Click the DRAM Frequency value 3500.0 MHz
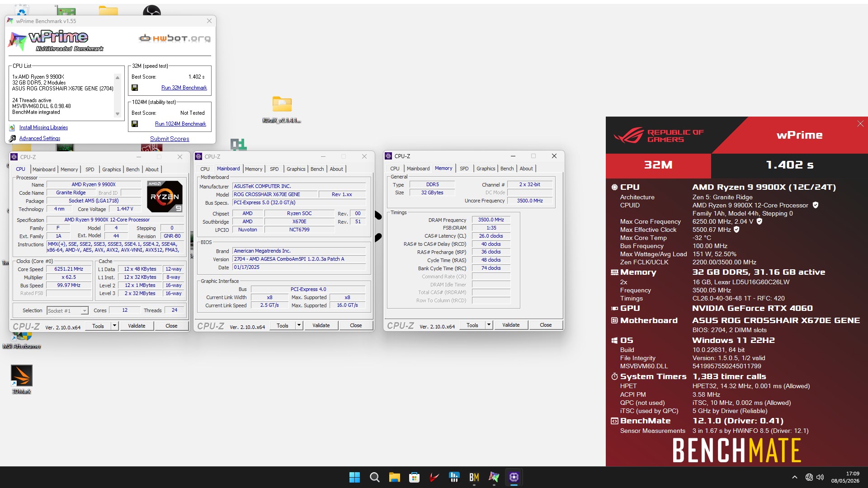868x488 pixels. 491,220
